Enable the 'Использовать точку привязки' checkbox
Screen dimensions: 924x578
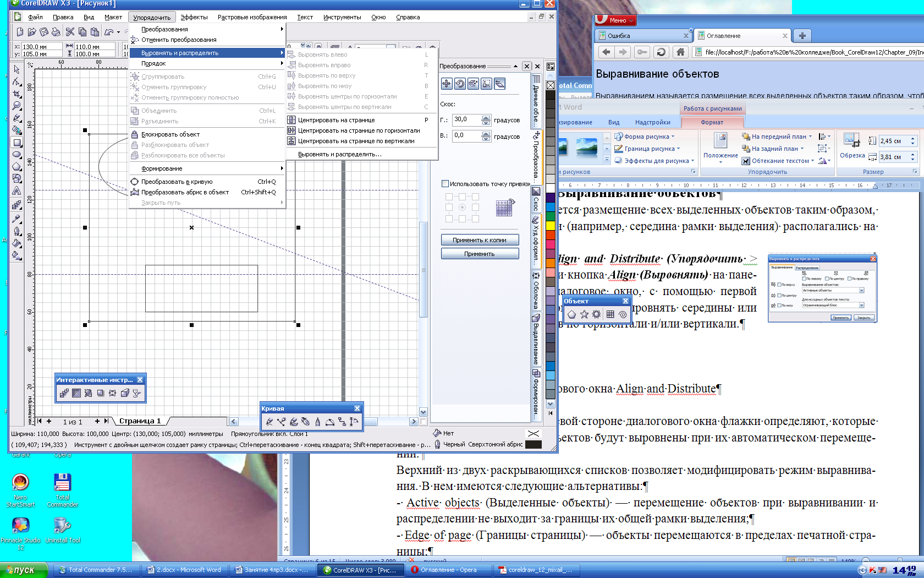(x=445, y=184)
